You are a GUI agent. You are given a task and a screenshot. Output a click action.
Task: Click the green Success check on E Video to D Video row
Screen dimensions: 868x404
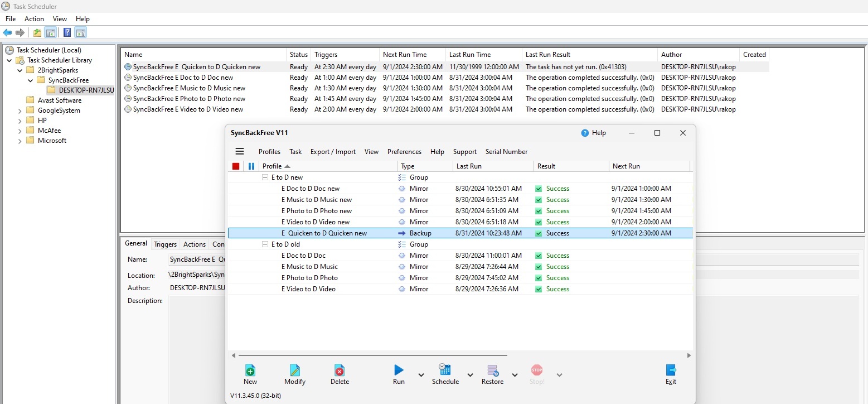pos(539,289)
